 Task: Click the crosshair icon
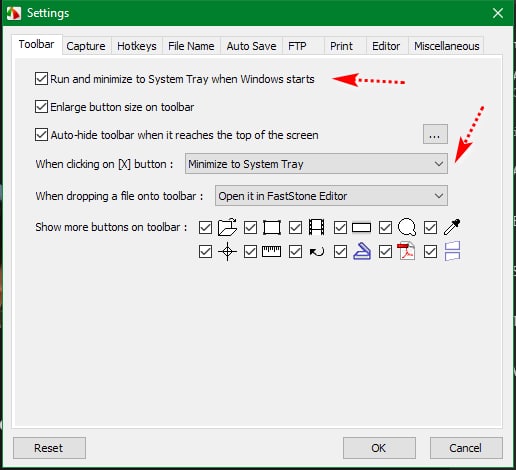click(227, 251)
